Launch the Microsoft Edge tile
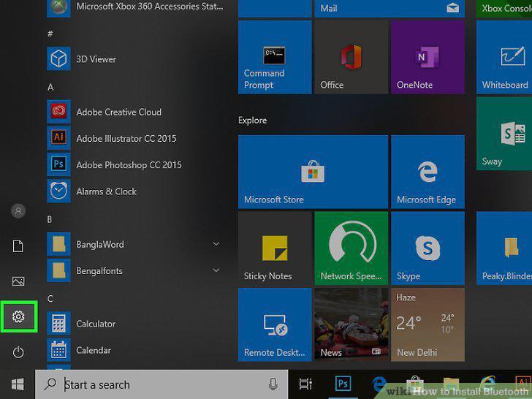The width and height of the screenshot is (532, 399). (x=427, y=172)
